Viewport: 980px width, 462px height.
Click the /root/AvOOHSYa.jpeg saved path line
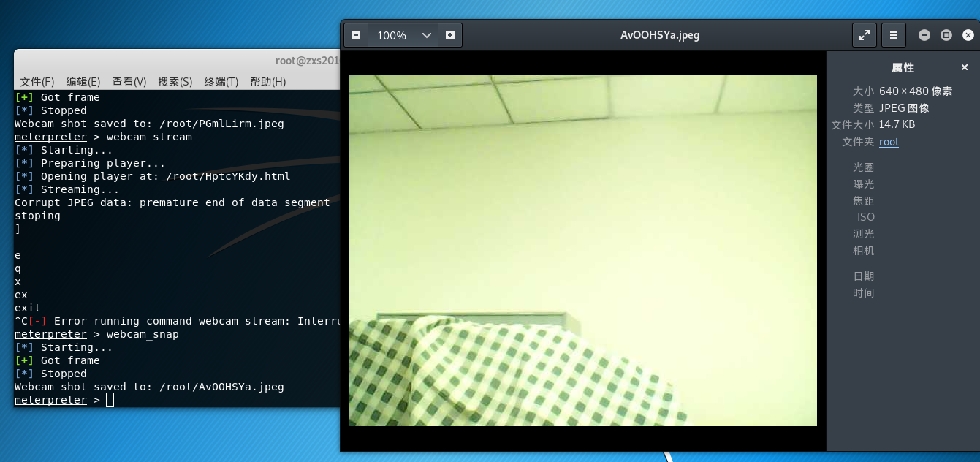149,387
